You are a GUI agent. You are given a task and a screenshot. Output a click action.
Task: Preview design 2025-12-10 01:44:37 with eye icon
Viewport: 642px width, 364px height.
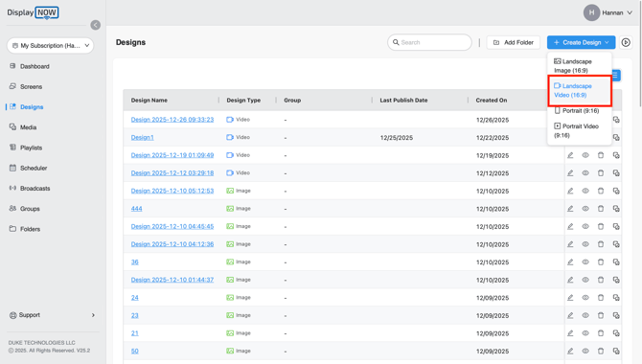[585, 280]
